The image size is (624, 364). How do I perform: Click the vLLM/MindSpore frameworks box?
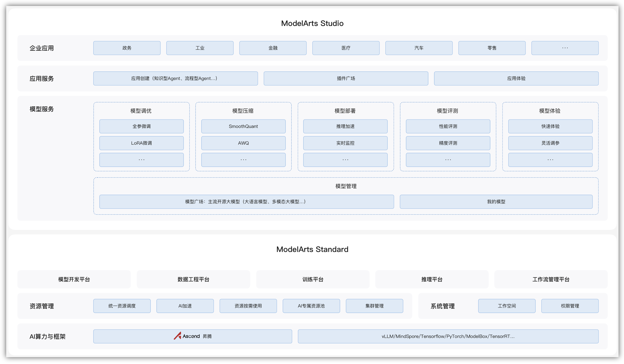pyautogui.click(x=448, y=336)
